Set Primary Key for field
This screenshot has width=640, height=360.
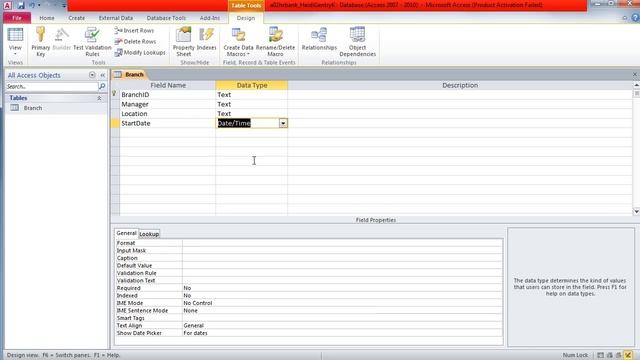pos(40,42)
